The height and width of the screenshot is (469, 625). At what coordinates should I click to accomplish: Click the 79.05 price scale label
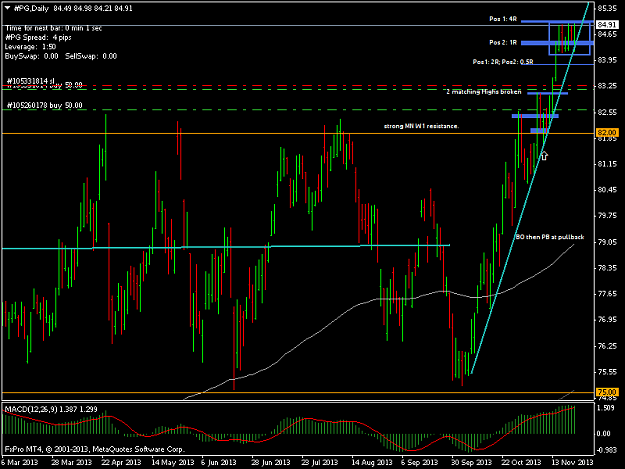pos(607,242)
